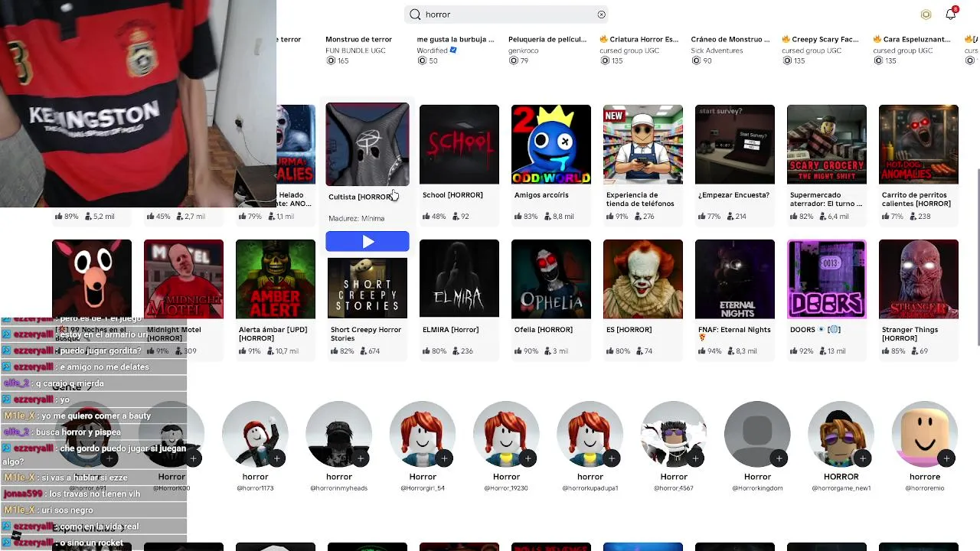
Task: Open the Midnight Motel thumbnail
Action: [x=184, y=279]
